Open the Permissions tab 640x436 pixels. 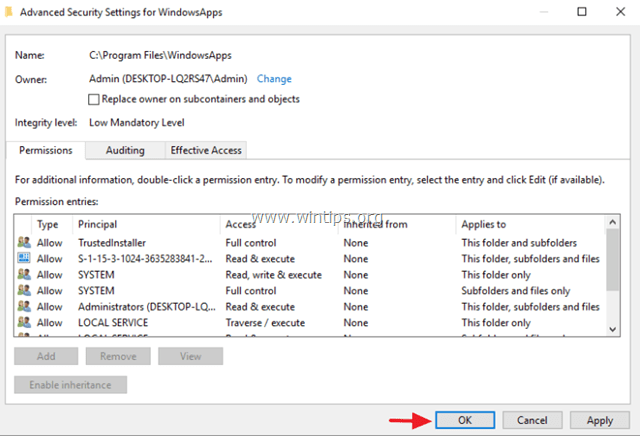(46, 150)
